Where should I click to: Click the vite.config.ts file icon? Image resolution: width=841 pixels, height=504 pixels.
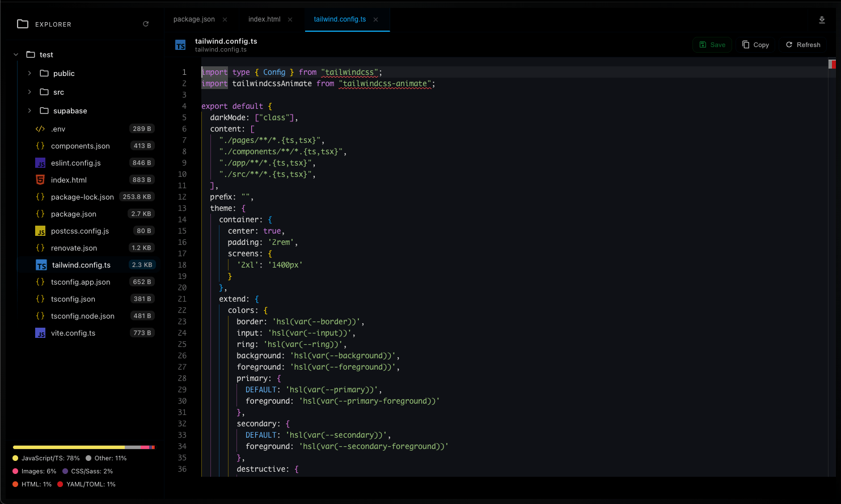(40, 333)
